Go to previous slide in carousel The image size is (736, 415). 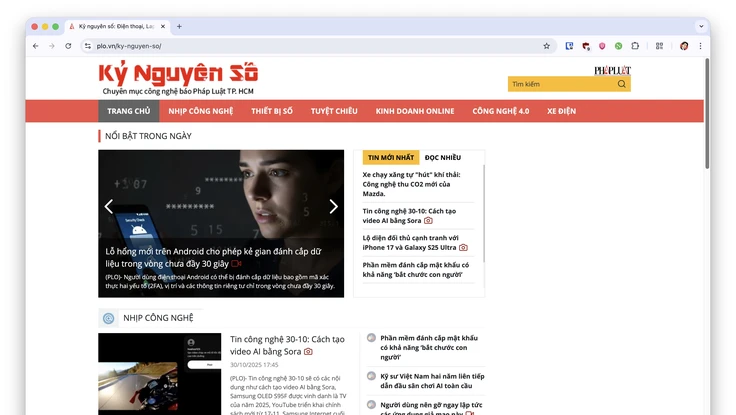click(109, 207)
